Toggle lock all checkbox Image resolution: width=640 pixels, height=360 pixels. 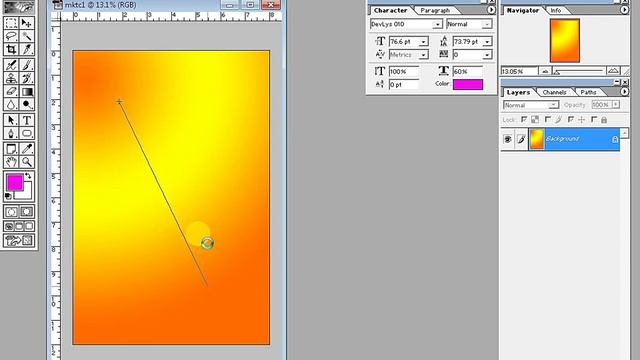[594, 120]
